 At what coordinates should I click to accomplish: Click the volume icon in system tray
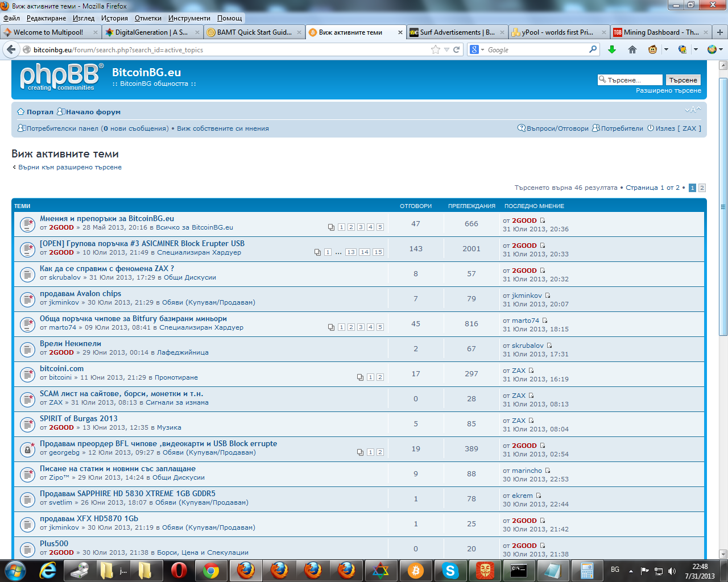pyautogui.click(x=672, y=571)
